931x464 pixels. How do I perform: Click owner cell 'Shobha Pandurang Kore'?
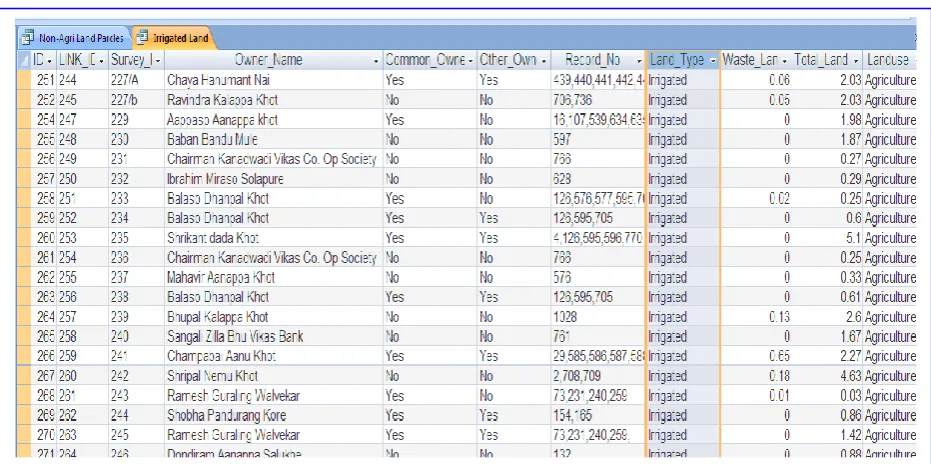(x=274, y=415)
